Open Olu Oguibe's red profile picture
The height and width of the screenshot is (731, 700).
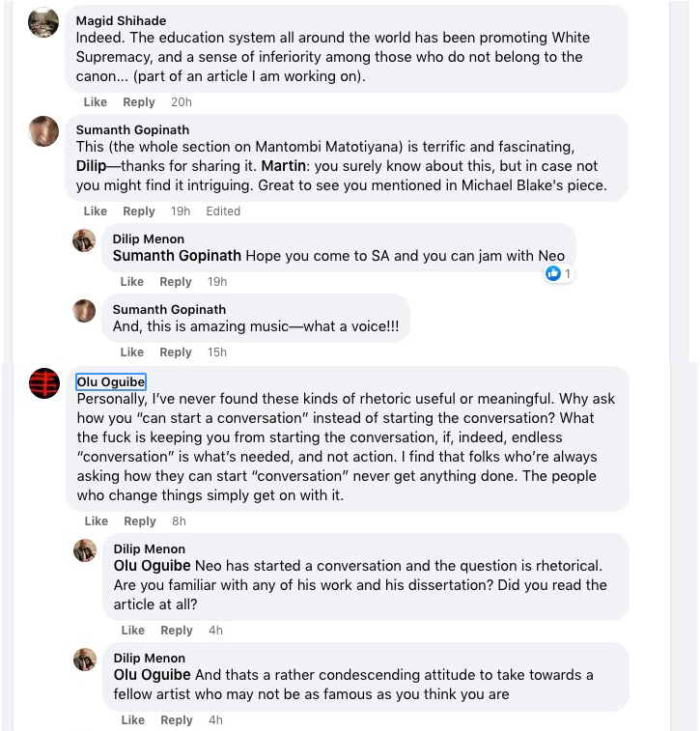43,382
